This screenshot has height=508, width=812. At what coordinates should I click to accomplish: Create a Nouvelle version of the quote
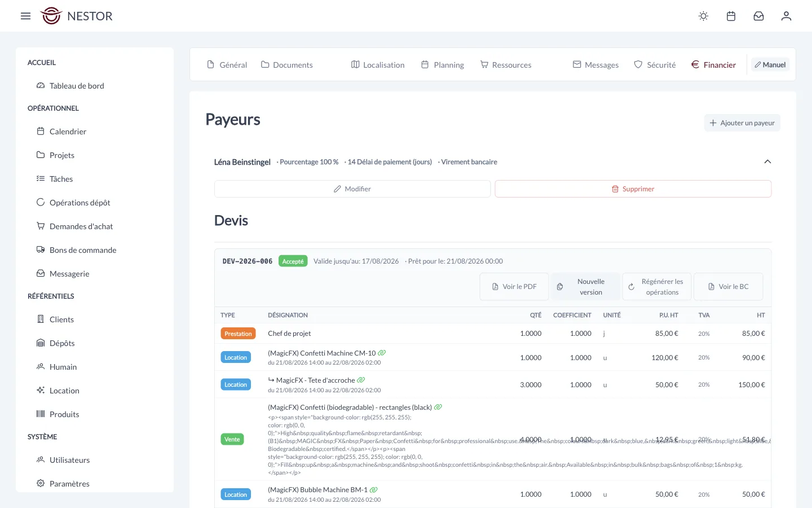[x=585, y=287]
